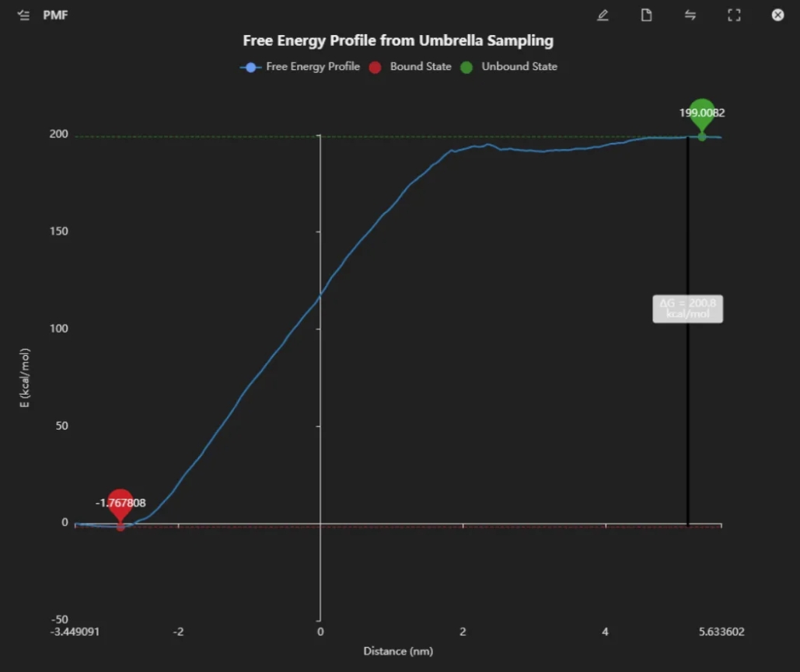800x672 pixels.
Task: Toggle the Free Energy Profile legend label
Action: pyautogui.click(x=313, y=67)
